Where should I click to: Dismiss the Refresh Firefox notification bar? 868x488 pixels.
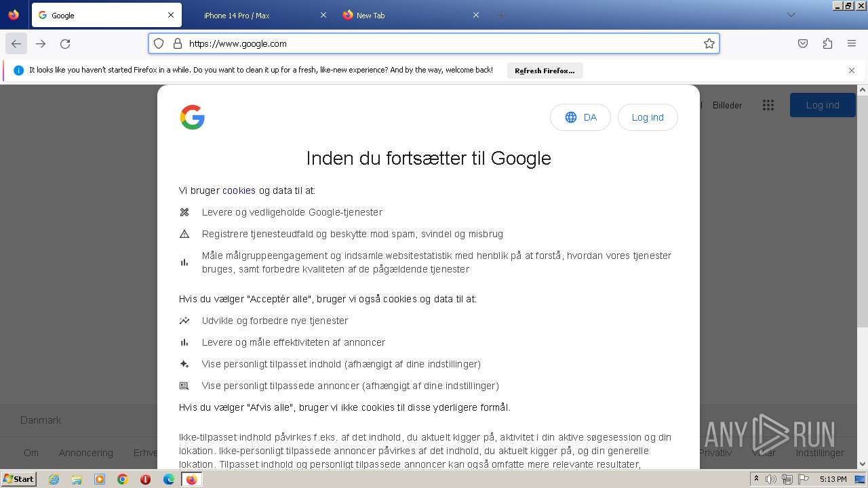[x=852, y=70]
